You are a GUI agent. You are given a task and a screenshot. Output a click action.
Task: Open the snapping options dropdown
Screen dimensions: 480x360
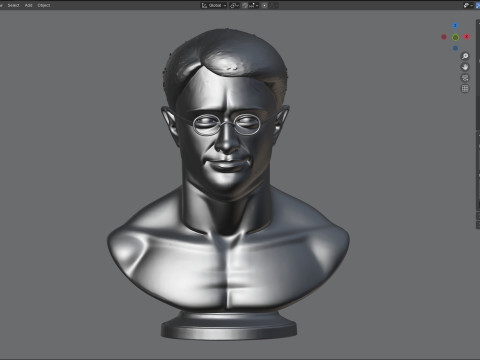[254, 5]
